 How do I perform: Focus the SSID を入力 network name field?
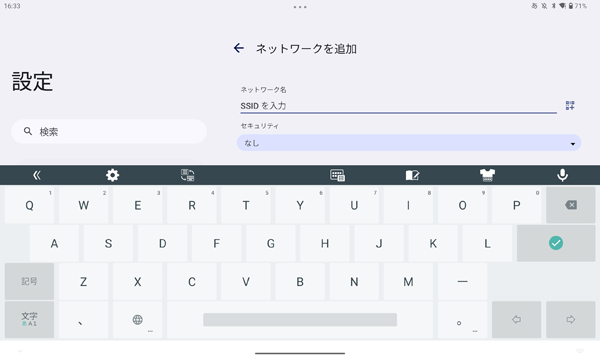(x=398, y=106)
